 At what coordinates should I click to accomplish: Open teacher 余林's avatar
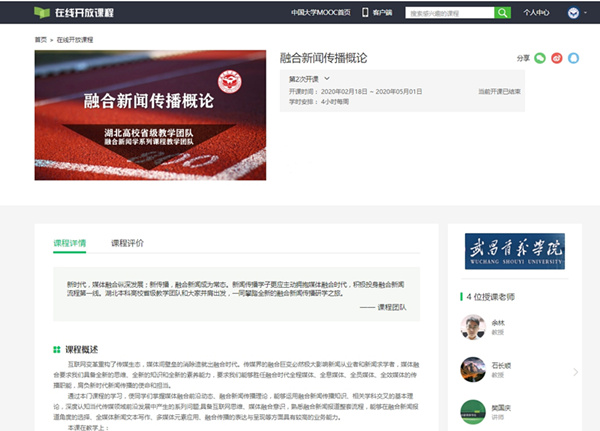coord(473,327)
